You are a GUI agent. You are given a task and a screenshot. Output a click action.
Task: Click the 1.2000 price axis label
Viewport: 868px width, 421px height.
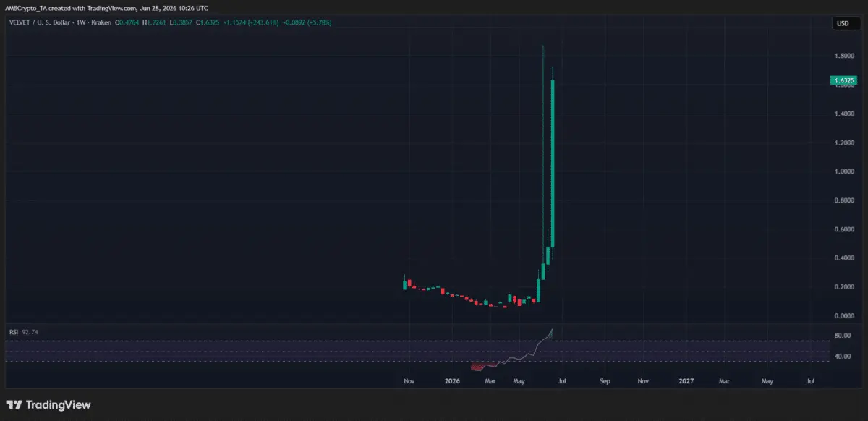point(844,143)
